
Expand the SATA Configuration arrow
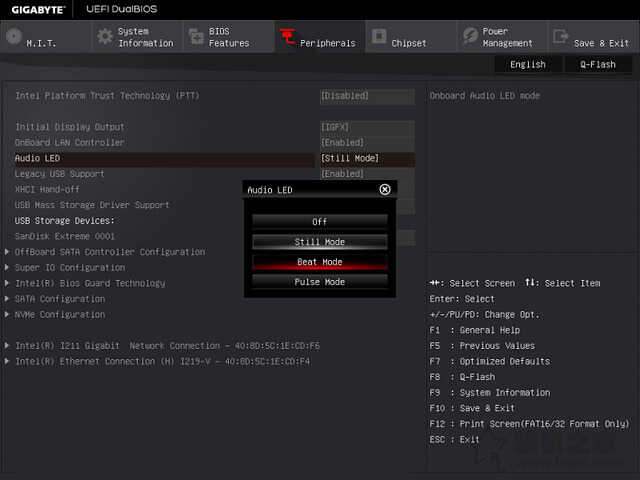[x=7, y=299]
